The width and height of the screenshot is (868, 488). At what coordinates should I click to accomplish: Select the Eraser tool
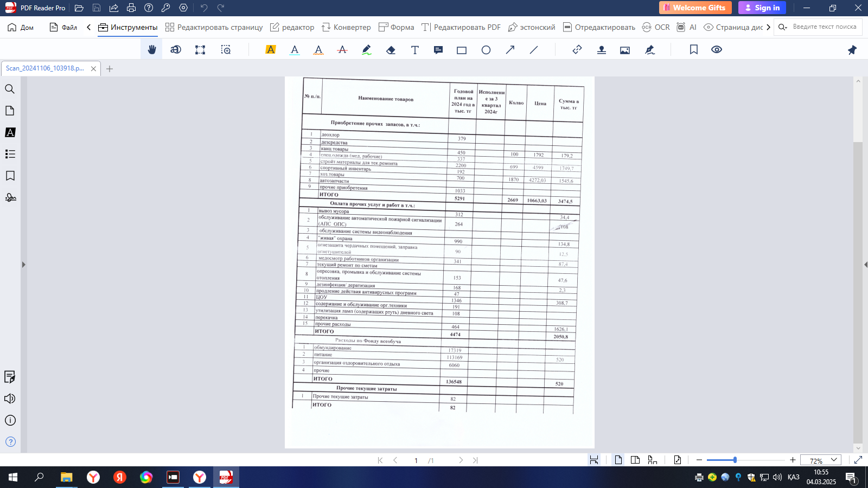[x=391, y=50]
